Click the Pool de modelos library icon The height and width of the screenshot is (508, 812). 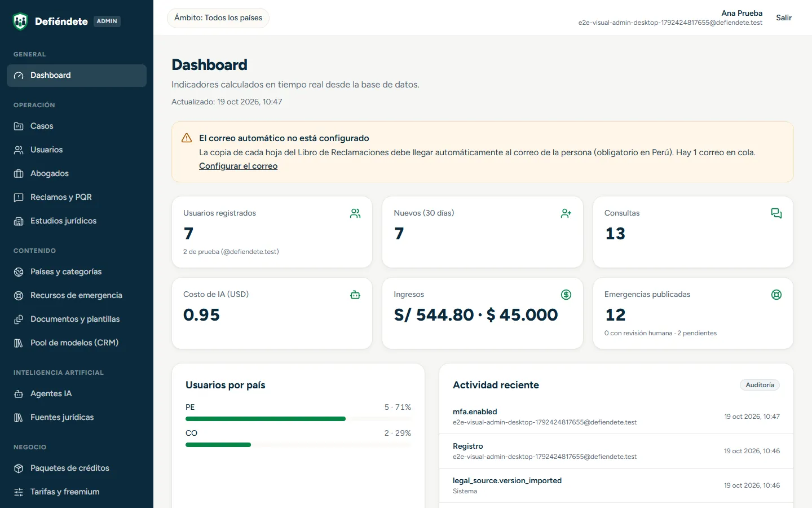click(19, 343)
